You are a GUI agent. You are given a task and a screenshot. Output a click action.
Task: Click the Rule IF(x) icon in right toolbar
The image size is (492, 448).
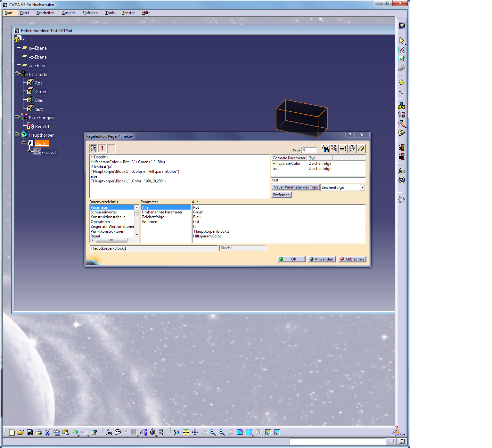402,50
